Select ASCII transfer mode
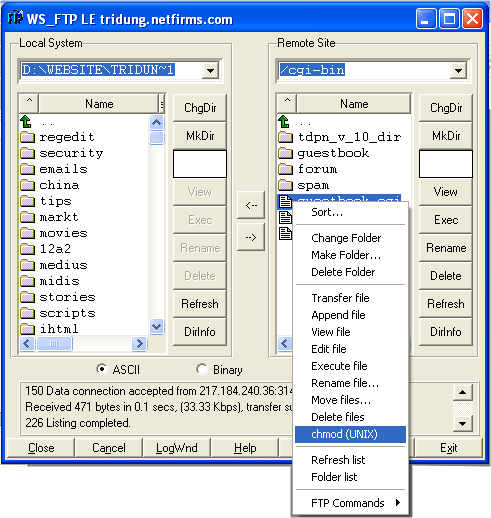Viewport: 491px width, 518px height. [101, 369]
